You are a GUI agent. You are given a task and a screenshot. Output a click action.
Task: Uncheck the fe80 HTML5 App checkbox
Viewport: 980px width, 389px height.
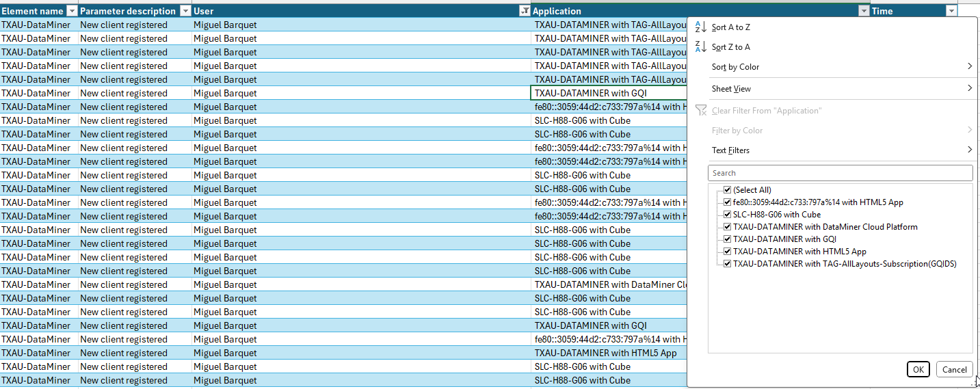(x=728, y=202)
